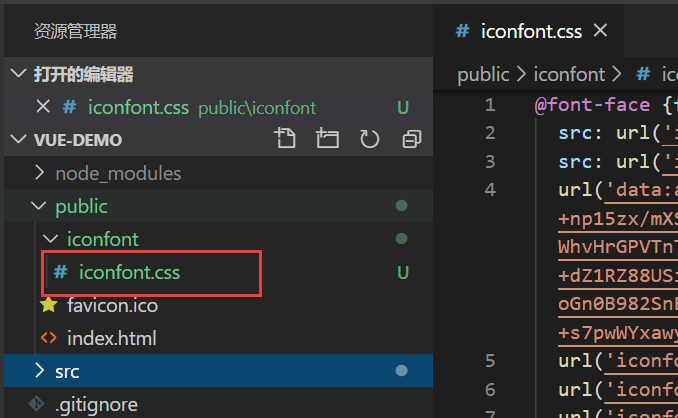Click the favicon.ico star icon
This screenshot has height=418, width=678.
pyautogui.click(x=48, y=305)
